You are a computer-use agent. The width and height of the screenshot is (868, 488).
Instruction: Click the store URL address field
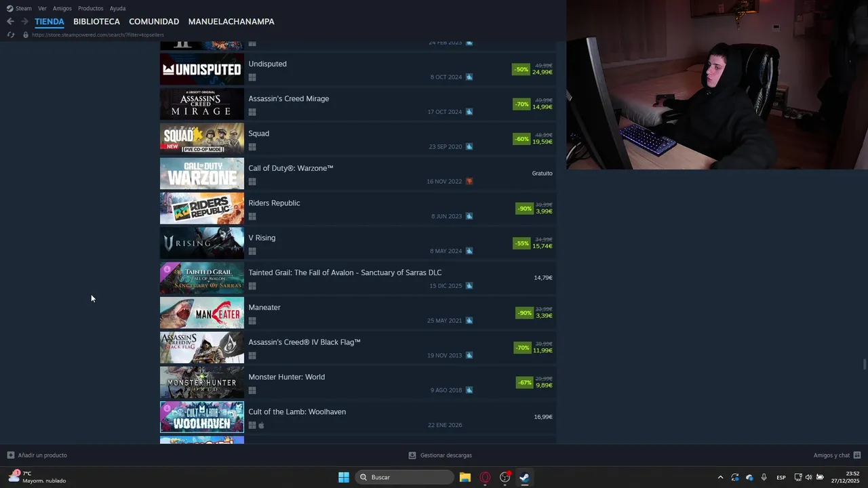tap(98, 35)
